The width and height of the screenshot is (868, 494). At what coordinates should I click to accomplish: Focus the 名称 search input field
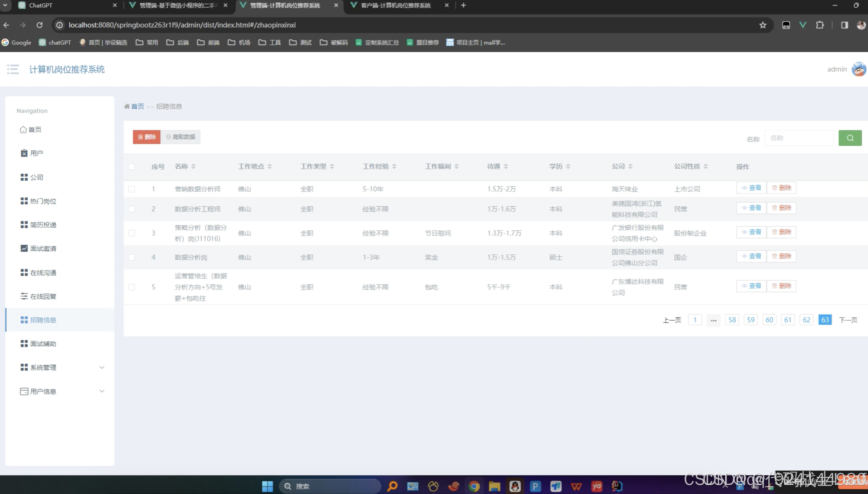point(798,138)
